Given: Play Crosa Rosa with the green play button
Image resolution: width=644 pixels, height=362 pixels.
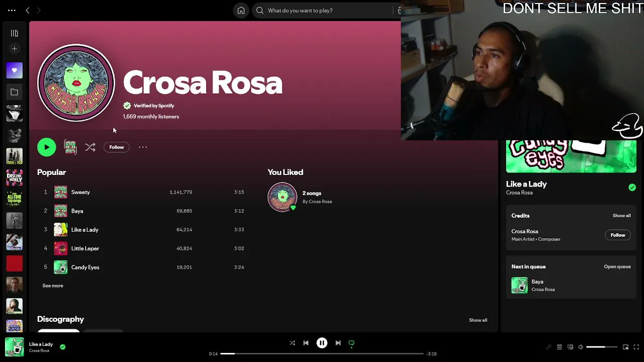Looking at the screenshot, I should (46, 147).
